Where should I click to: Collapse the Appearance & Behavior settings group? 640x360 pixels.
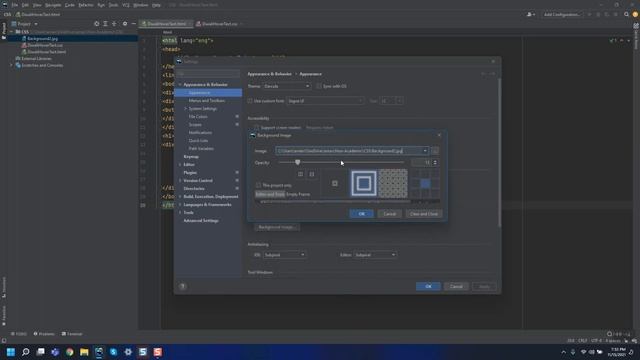[180, 84]
